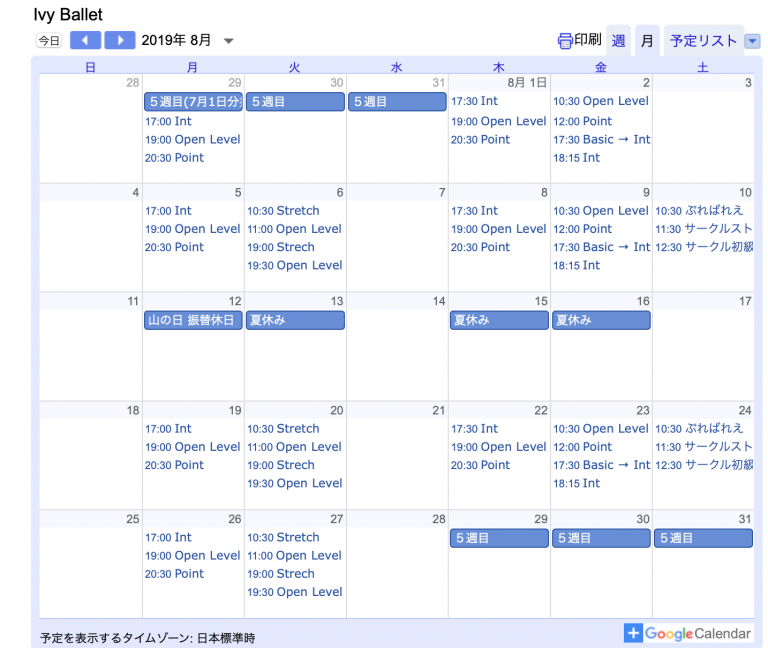This screenshot has height=649, width=768.
Task: Switch to the 月 (month) view tab
Action: click(647, 41)
